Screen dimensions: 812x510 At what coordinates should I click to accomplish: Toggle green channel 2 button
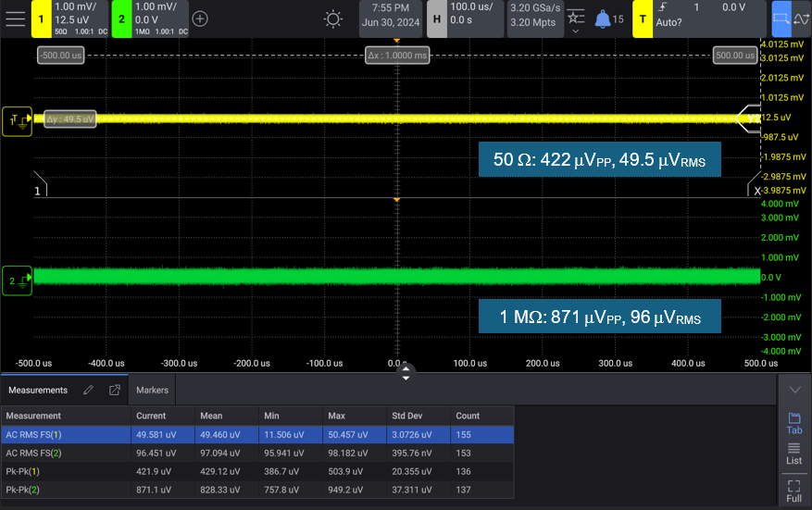click(121, 19)
